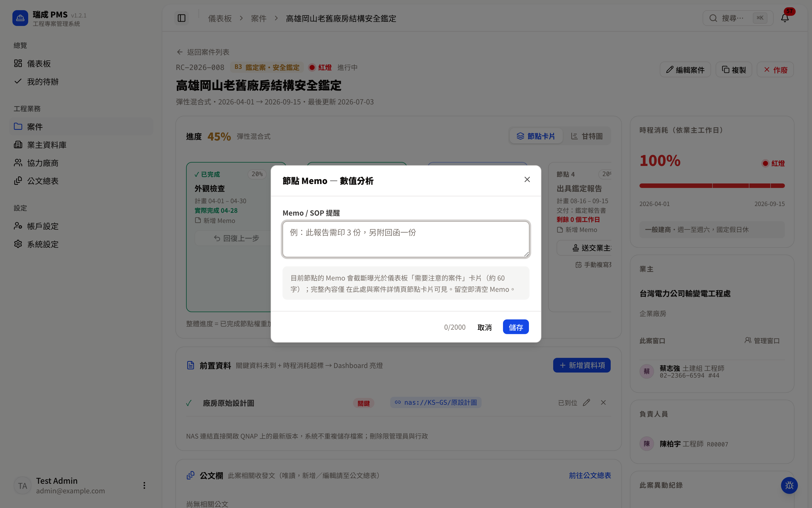Go to 案件 breadcrumb
Screen dimensions: 812x508
click(x=258, y=18)
